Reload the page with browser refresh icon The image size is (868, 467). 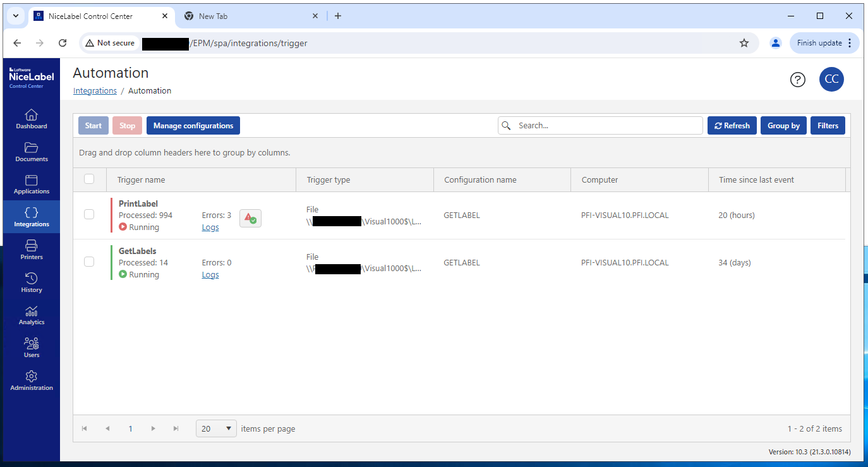pos(63,43)
